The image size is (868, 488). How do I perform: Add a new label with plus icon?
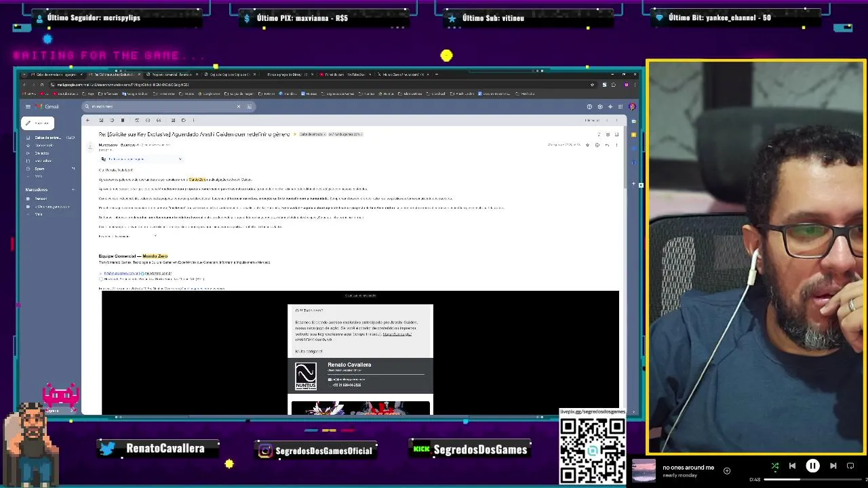73,190
